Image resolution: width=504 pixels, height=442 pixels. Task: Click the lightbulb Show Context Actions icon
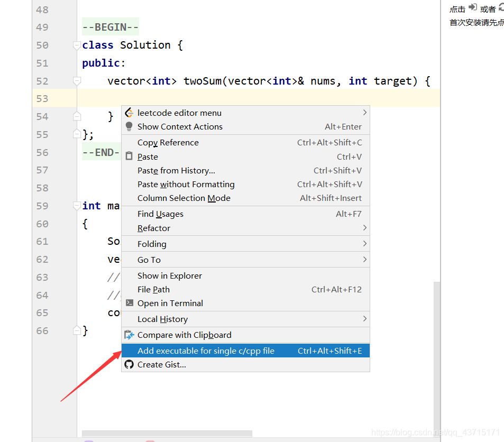(129, 127)
